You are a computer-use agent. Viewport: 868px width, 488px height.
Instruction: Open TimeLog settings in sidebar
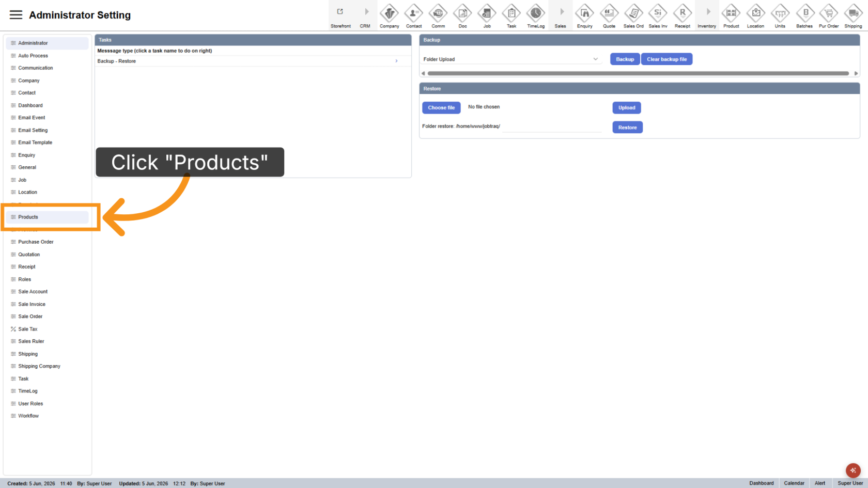point(47,391)
